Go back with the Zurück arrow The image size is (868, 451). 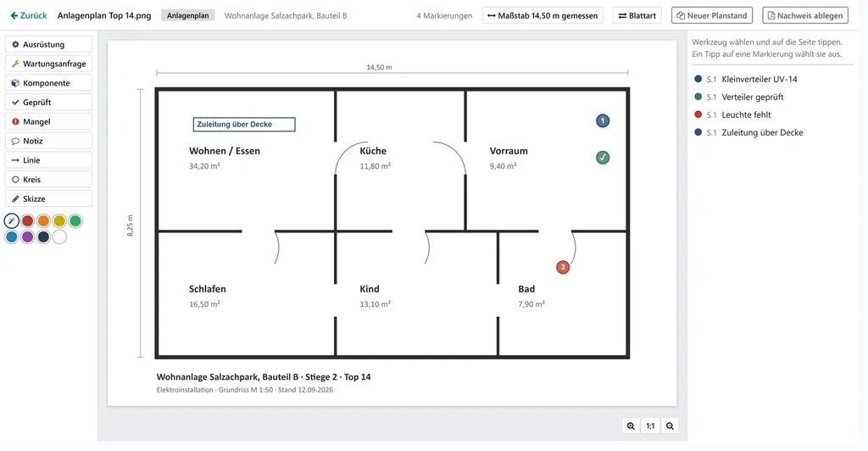(29, 15)
